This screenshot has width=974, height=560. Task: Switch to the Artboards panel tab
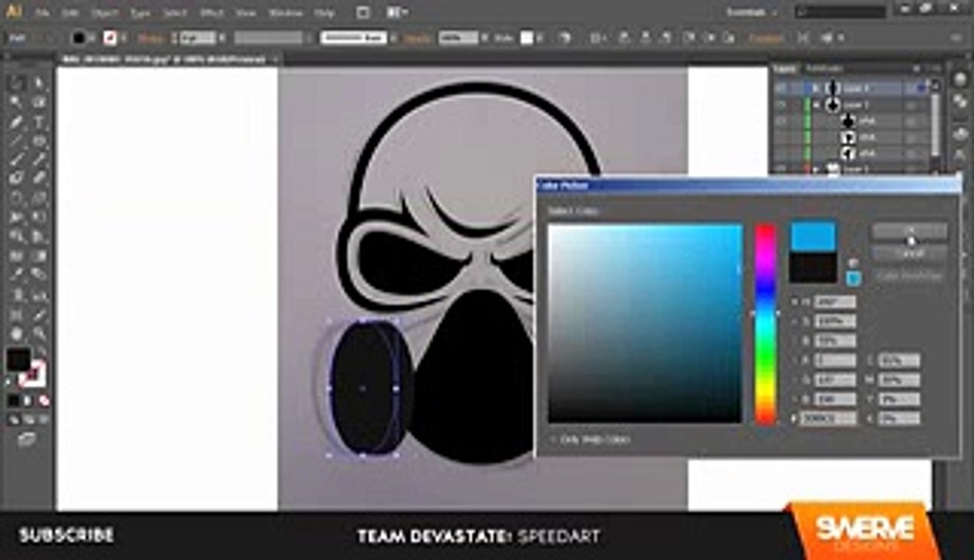pyautogui.click(x=824, y=68)
